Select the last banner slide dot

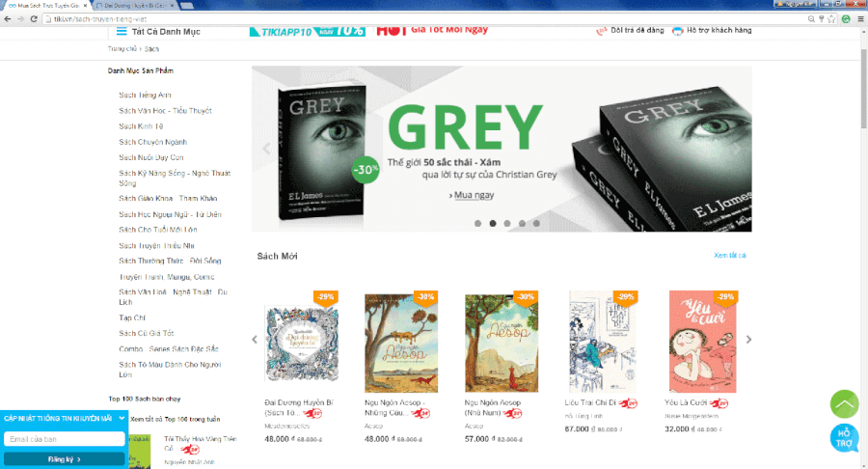[x=536, y=224]
